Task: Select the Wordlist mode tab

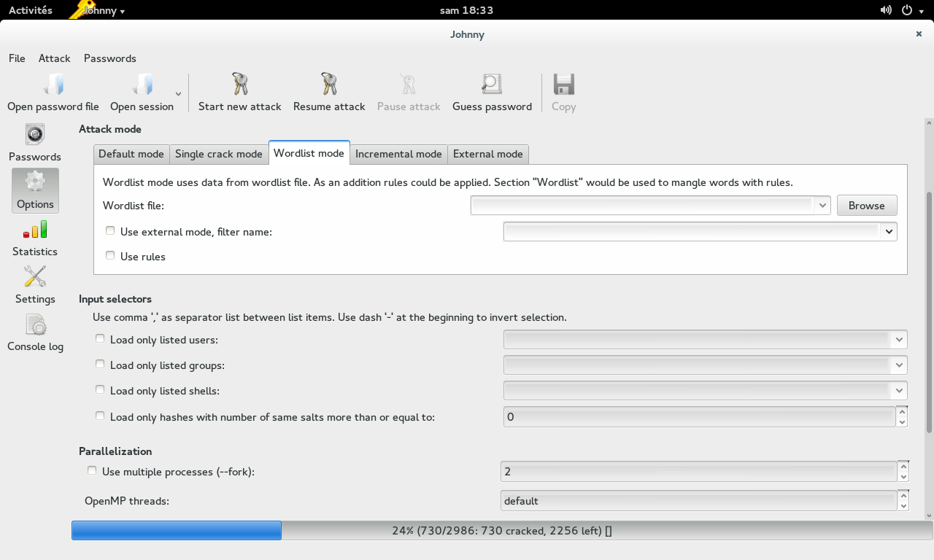Action: pyautogui.click(x=309, y=152)
